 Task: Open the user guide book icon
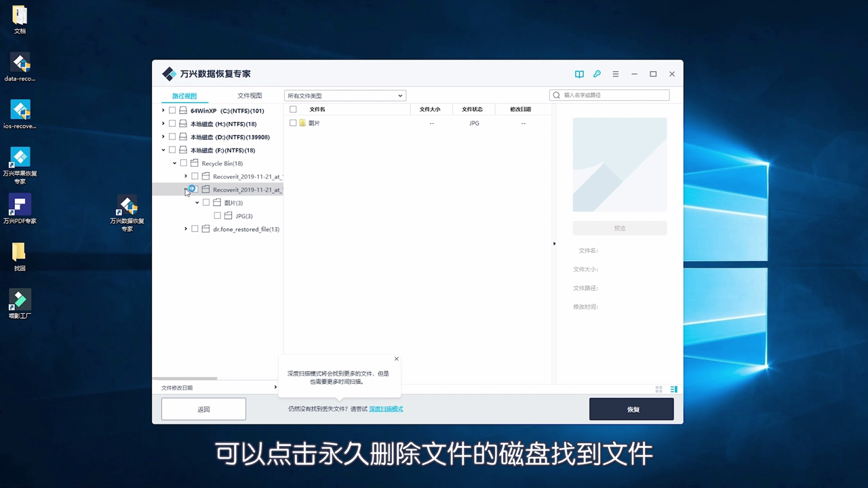coord(578,74)
